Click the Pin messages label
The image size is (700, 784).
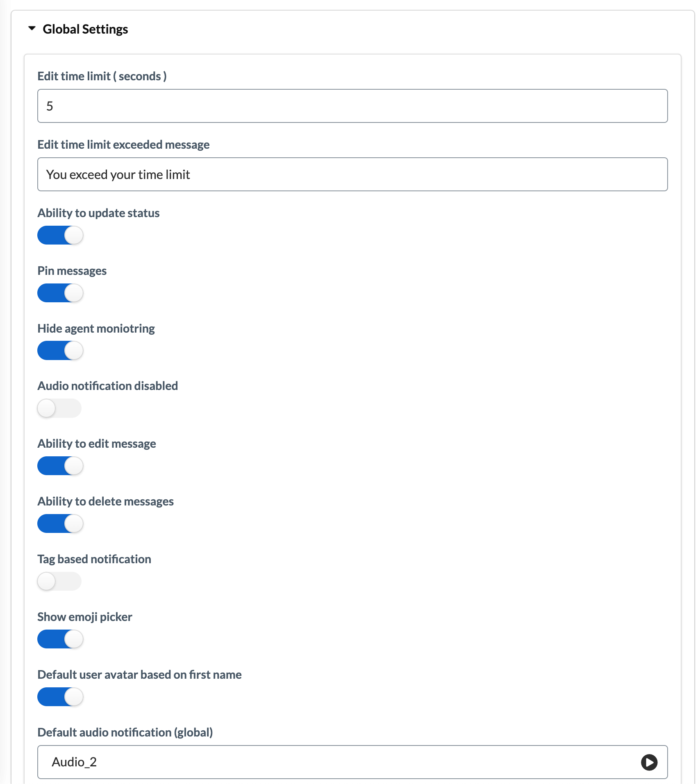(x=72, y=271)
